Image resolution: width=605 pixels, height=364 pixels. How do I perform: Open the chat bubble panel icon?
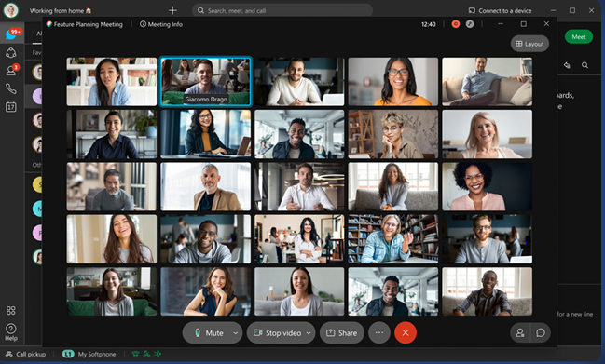pos(541,332)
